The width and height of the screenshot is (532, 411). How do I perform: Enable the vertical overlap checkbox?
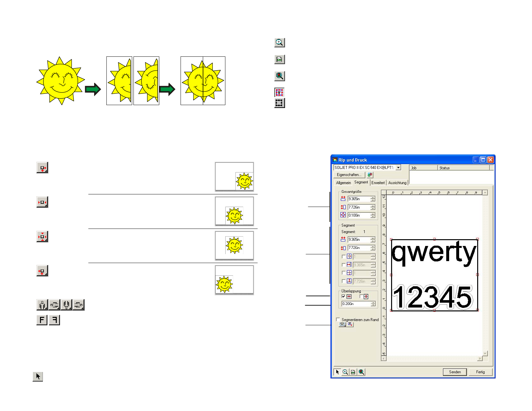pyautogui.click(x=361, y=296)
